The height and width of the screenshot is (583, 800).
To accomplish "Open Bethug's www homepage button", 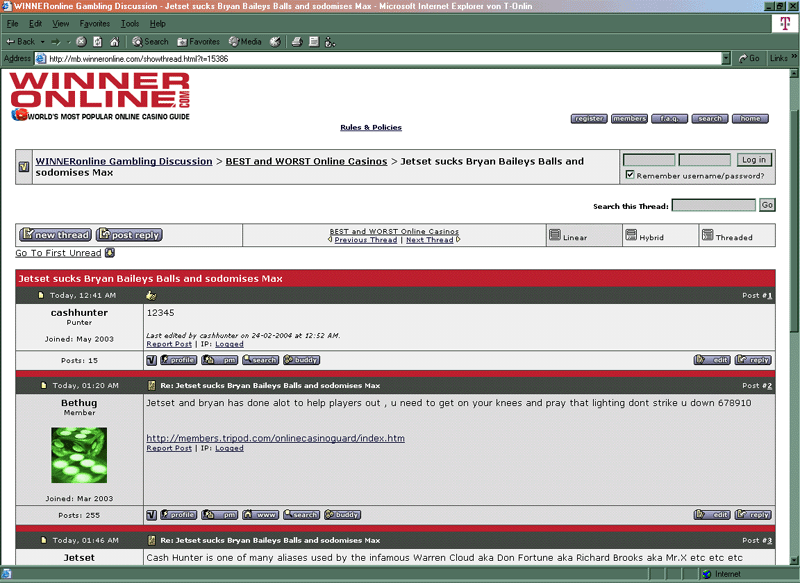I will point(260,515).
